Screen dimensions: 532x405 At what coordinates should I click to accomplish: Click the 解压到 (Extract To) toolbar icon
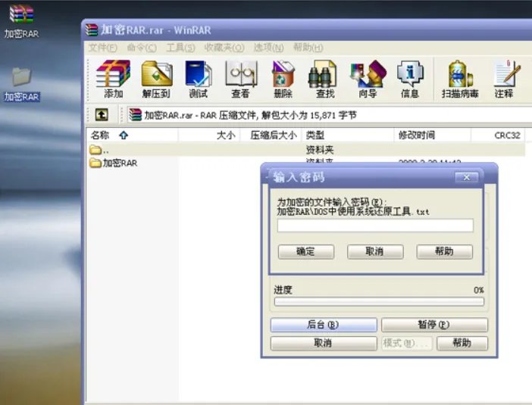[156, 79]
